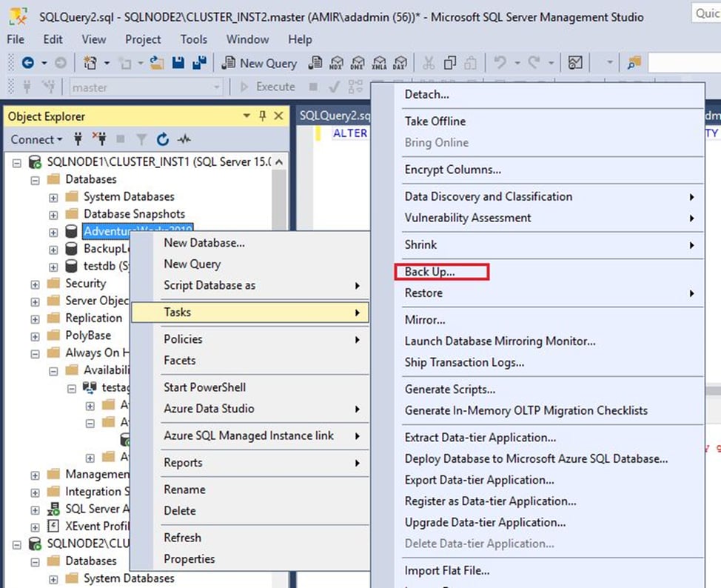Collapse the SQLNODE1\CLUSTER_INST1 server node

pos(16,161)
